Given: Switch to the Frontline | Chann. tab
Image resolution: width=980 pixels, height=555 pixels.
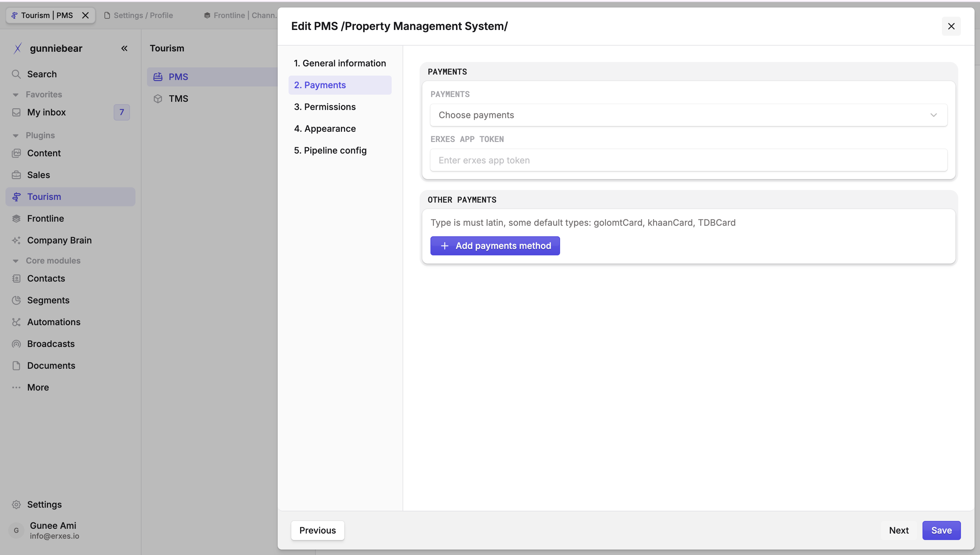Looking at the screenshot, I should pos(240,15).
